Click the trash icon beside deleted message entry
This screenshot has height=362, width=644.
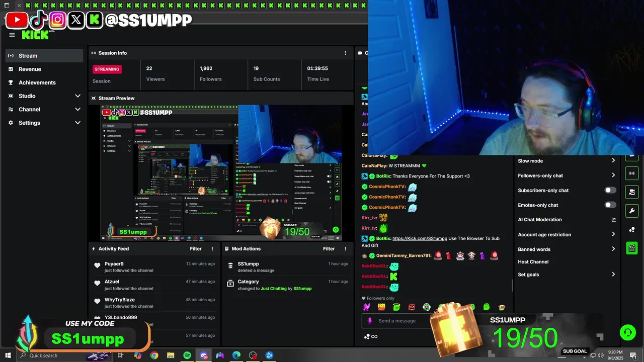point(230,265)
